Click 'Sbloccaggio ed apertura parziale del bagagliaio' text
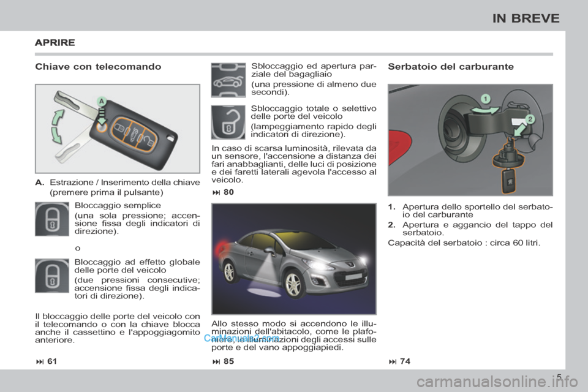Screen dimensions: 588x392 tap(314, 70)
